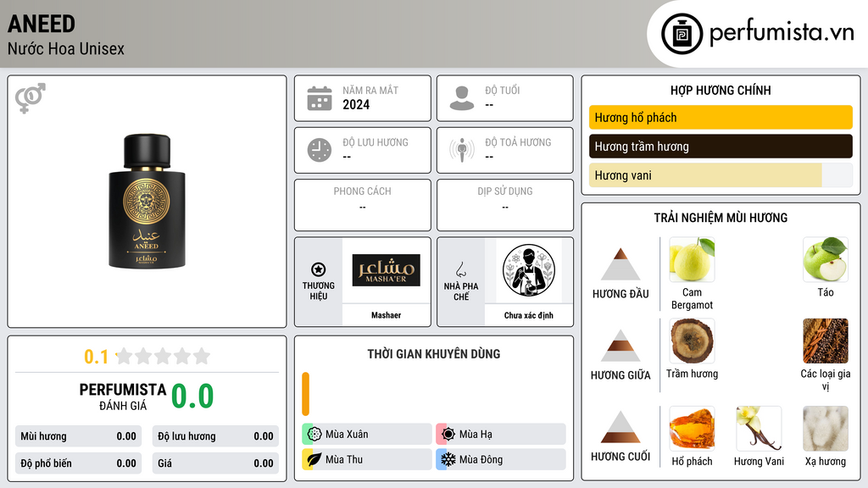The image size is (868, 488).
Task: Click the Perfumista score 0.0
Action: (x=192, y=396)
